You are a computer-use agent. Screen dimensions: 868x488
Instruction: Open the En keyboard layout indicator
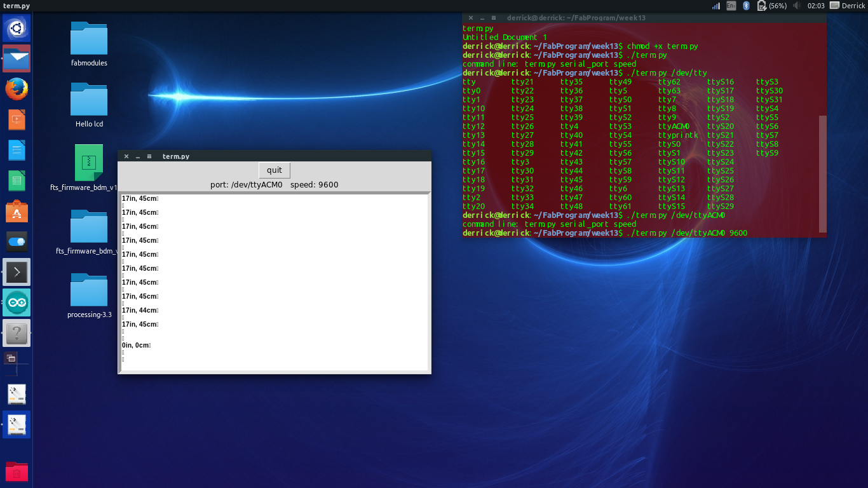[x=731, y=6]
